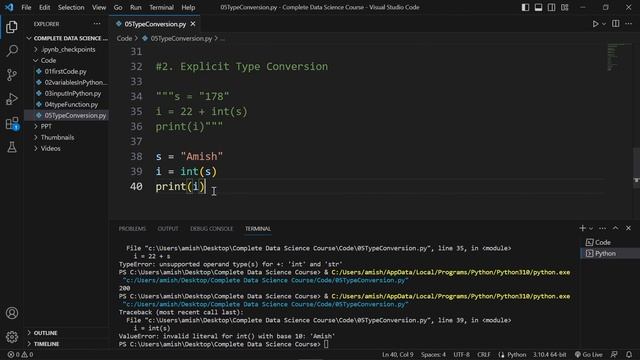Open Customize Layout icon
This screenshot has width=640, height=360.
pyautogui.click(x=564, y=7)
